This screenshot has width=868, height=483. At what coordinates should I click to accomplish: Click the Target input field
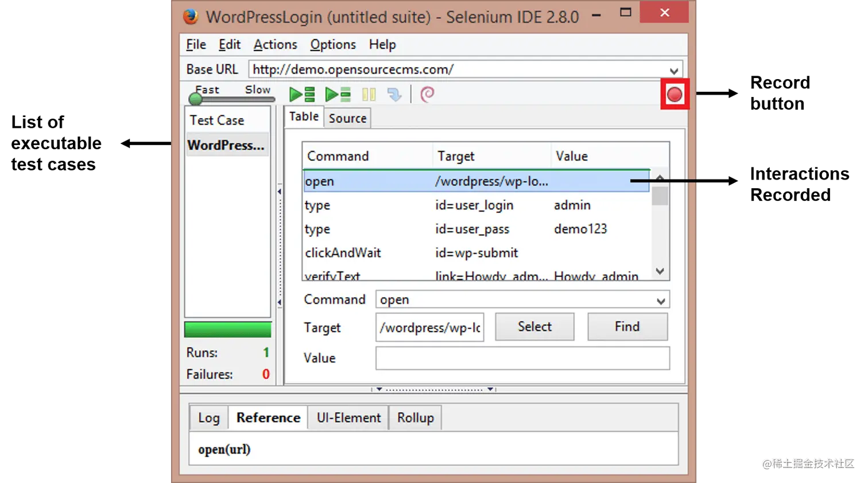click(x=430, y=327)
